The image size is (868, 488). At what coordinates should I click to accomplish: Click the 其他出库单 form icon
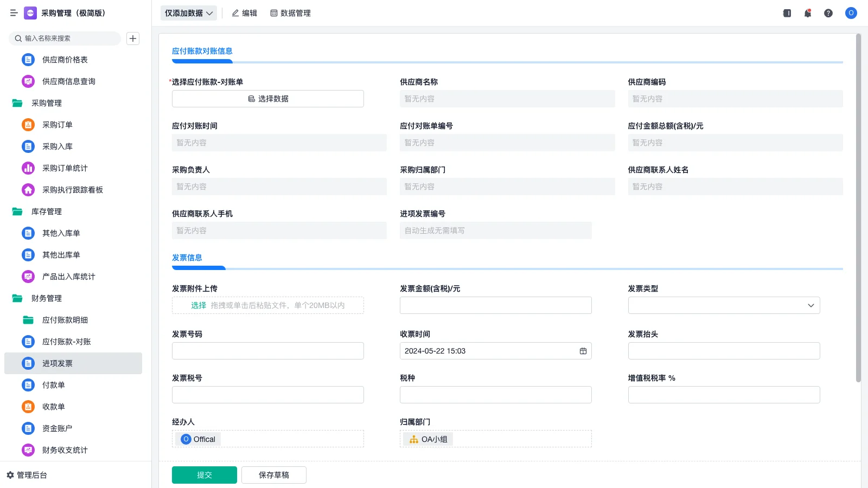pos(28,255)
